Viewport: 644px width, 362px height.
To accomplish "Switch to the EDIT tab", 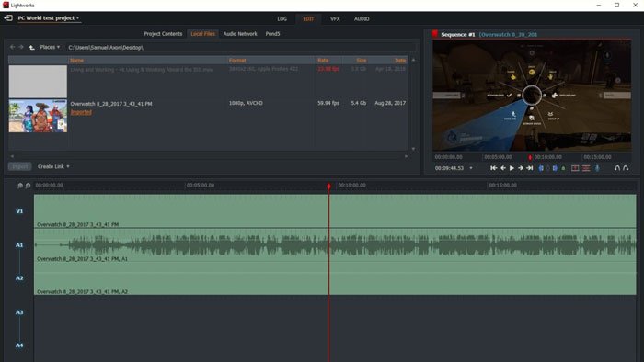I will (308, 19).
